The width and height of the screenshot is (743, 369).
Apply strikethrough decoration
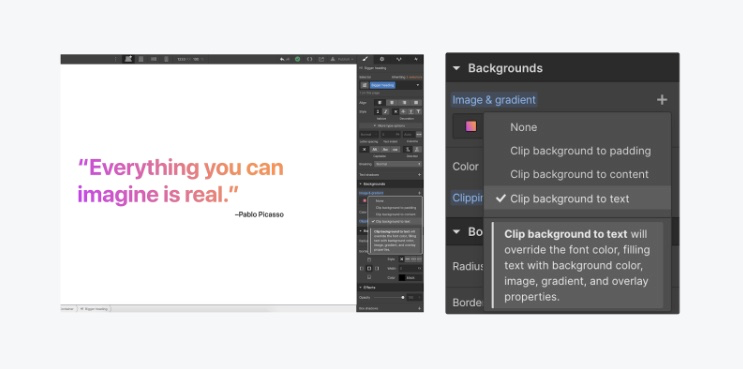point(403,111)
